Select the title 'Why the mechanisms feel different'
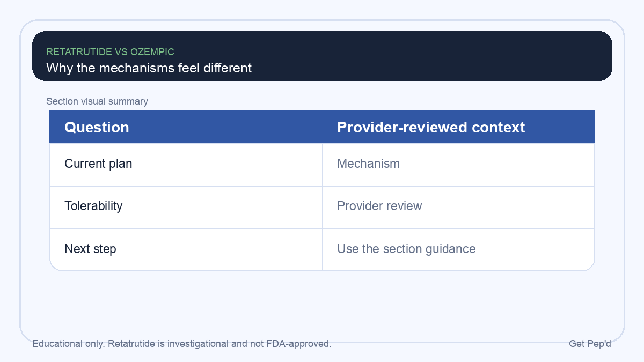The width and height of the screenshot is (644, 362). (149, 68)
